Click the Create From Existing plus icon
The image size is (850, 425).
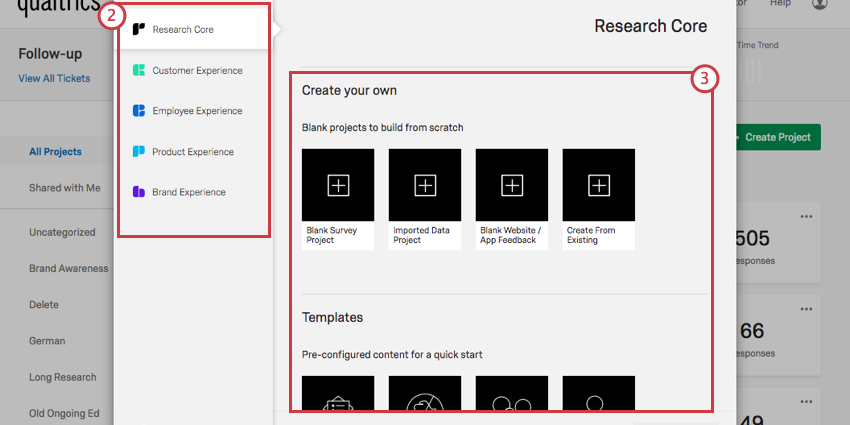(599, 185)
